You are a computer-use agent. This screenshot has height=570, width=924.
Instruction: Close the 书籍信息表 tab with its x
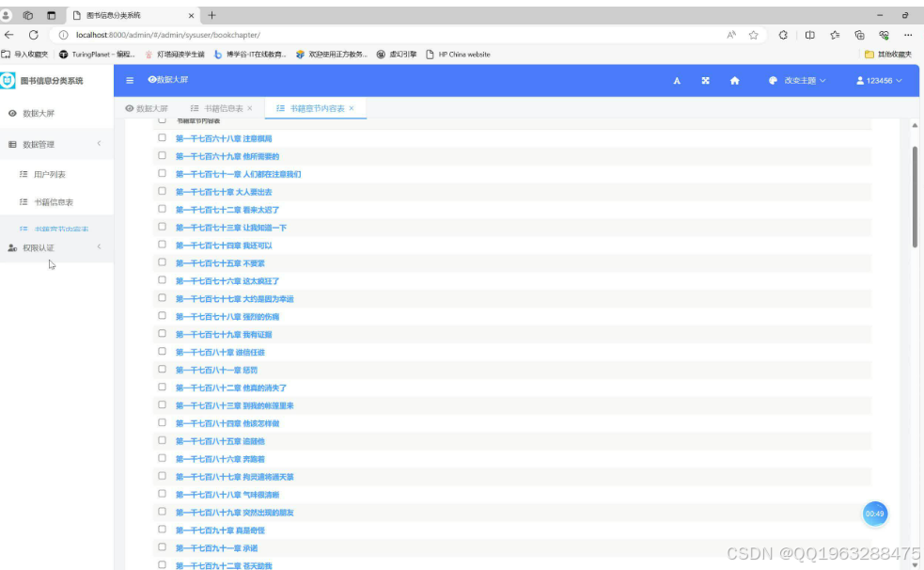tap(250, 108)
